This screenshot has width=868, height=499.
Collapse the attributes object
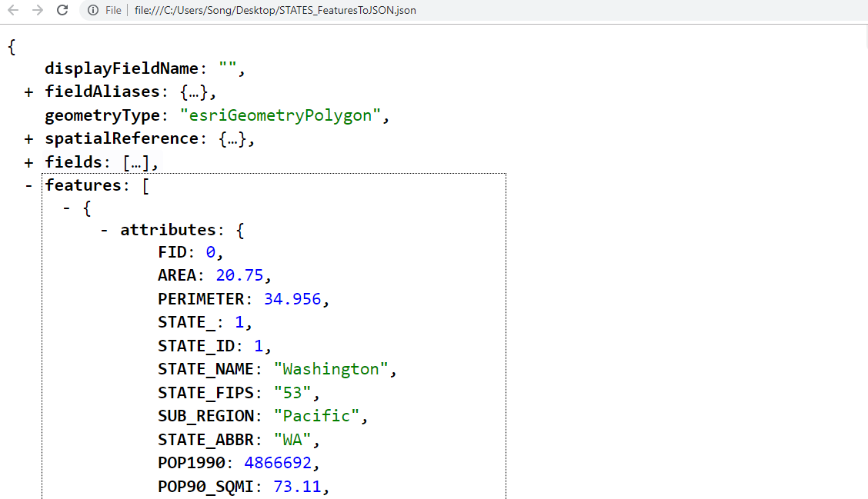pos(104,229)
